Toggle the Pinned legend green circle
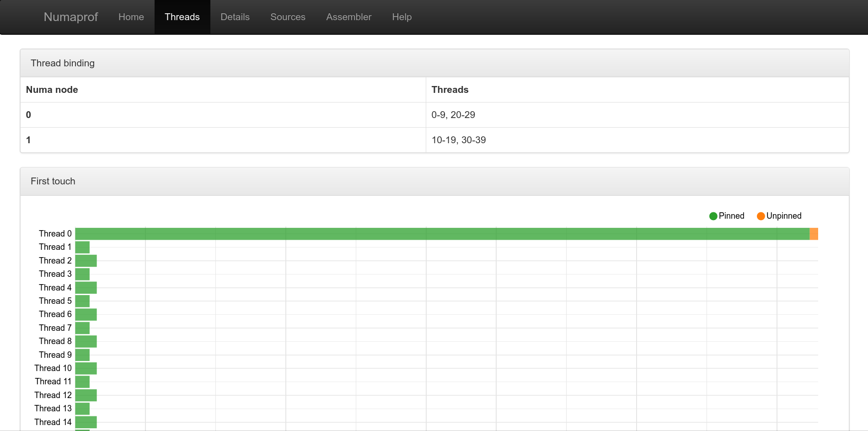 tap(713, 216)
